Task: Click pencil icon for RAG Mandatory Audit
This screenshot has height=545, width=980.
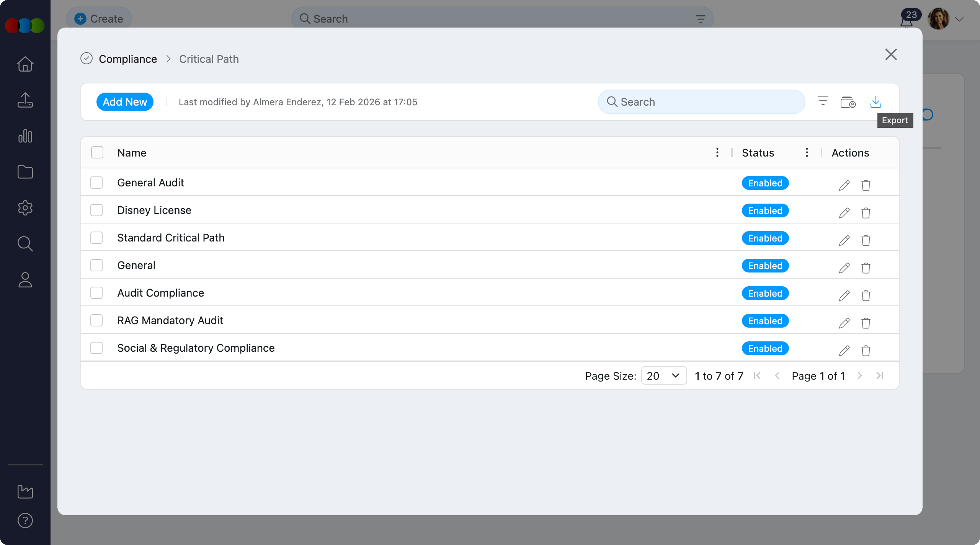Action: [844, 323]
